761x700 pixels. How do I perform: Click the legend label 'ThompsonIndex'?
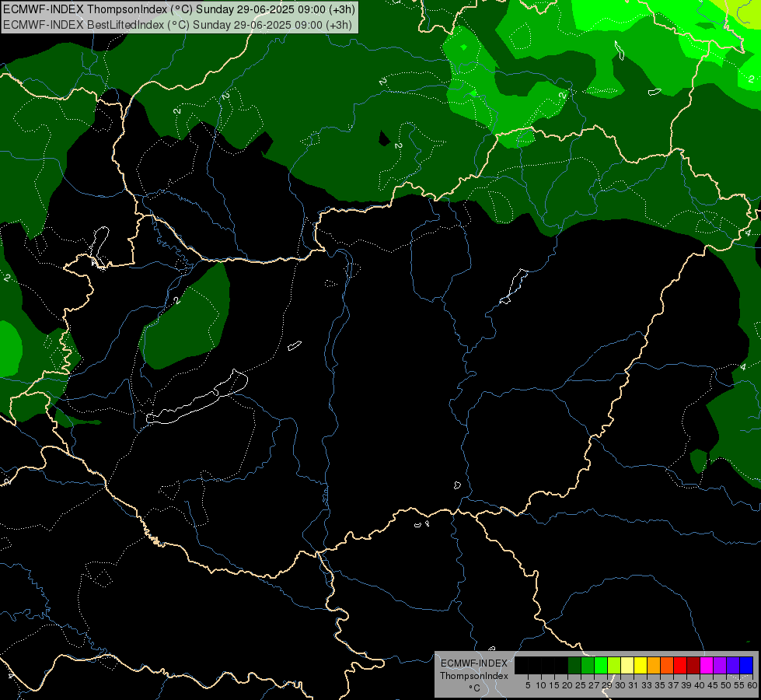474,676
